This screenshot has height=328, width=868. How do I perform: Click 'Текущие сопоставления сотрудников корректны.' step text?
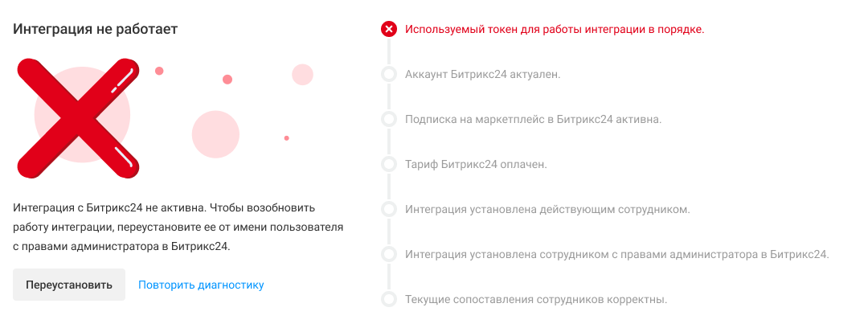click(x=536, y=300)
